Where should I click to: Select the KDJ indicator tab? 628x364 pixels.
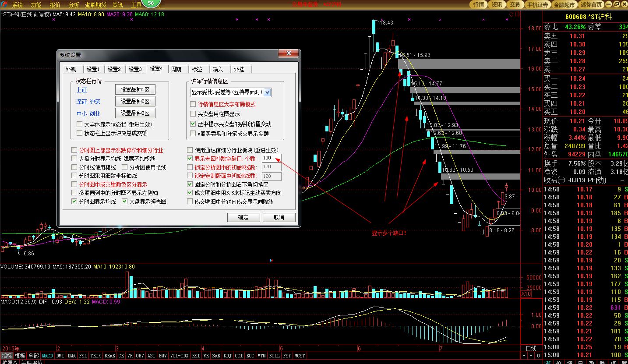227,356
